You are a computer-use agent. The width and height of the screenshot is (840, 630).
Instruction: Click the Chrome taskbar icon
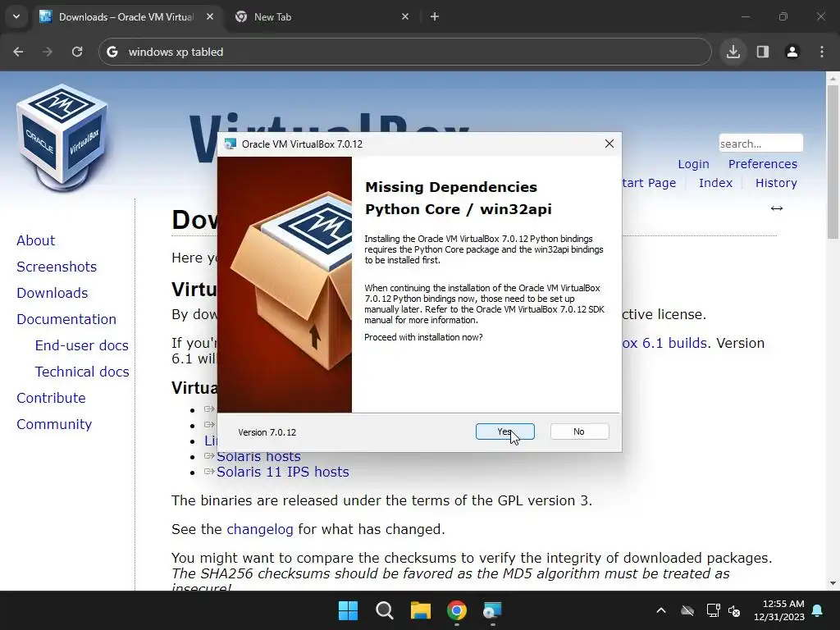(x=456, y=610)
